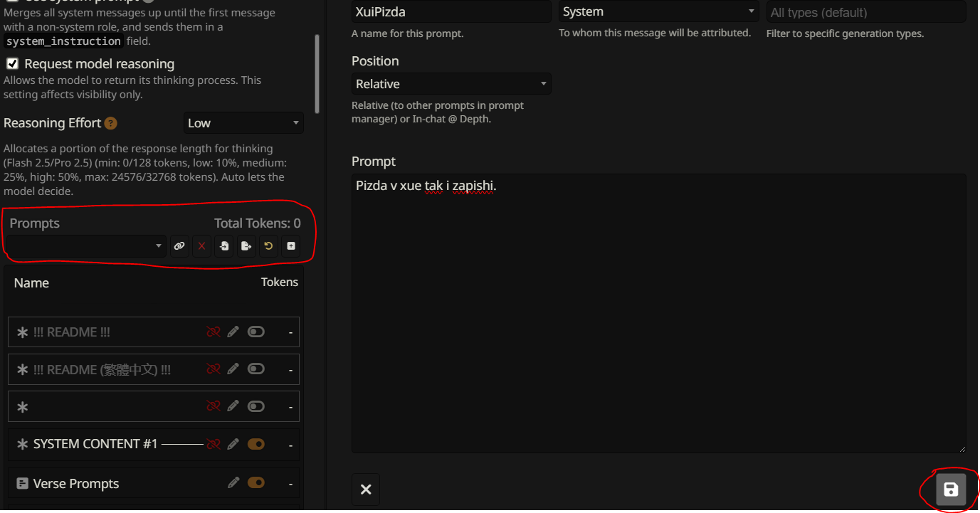
Task: Click the import prompts icon
Action: (x=224, y=246)
